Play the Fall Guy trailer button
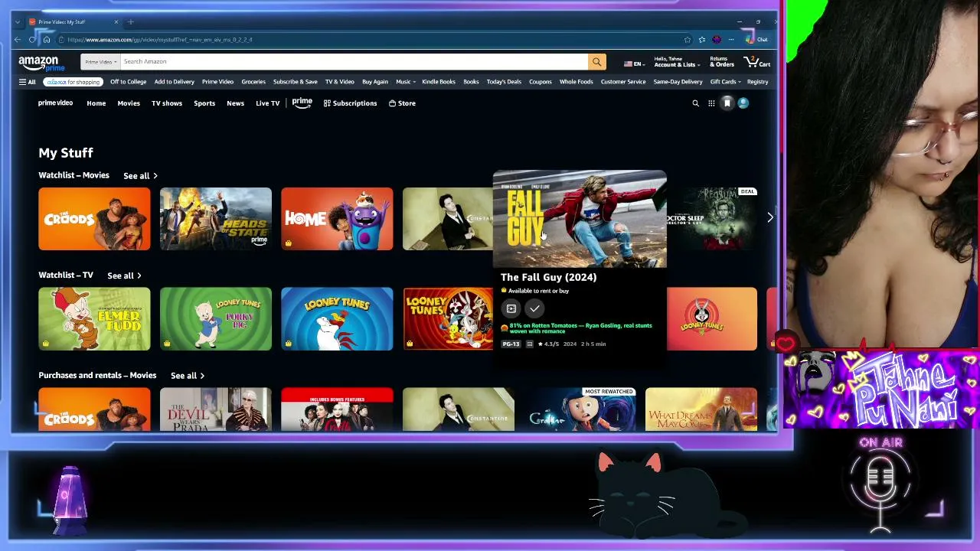The width and height of the screenshot is (980, 551). pos(511,308)
